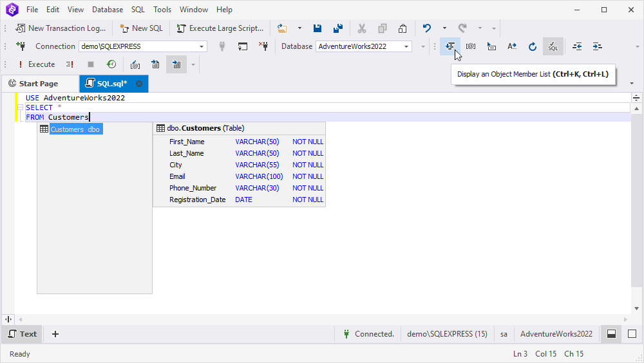Open the Database combo box AdventureWorks2022
644x363 pixels.
364,46
